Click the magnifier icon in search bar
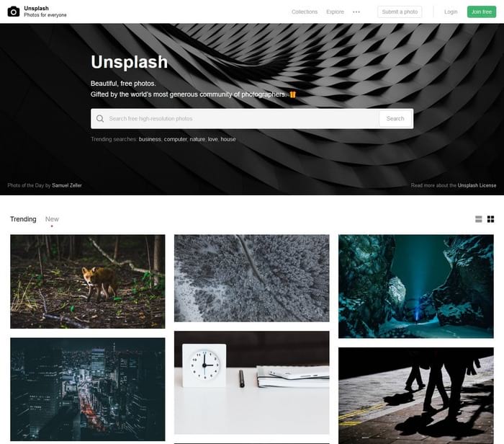 click(100, 119)
